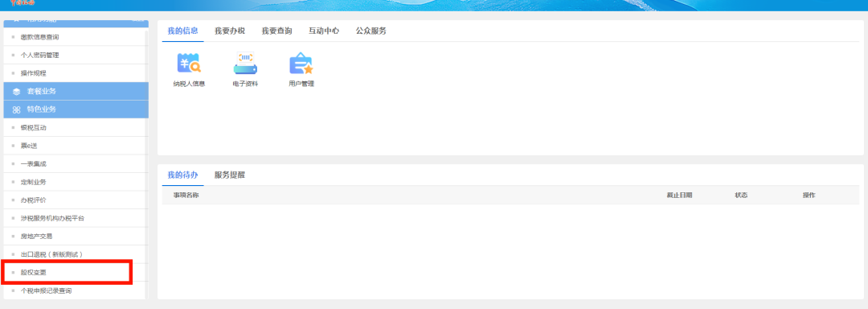Open the 纳税人信息 icon
This screenshot has width=868, height=309.
tap(189, 64)
